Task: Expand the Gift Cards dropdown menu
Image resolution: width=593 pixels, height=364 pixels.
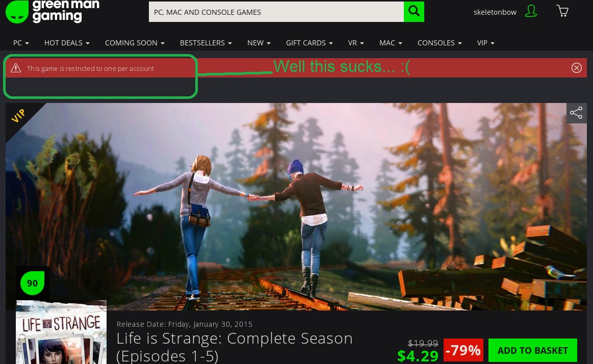Action: pyautogui.click(x=310, y=43)
